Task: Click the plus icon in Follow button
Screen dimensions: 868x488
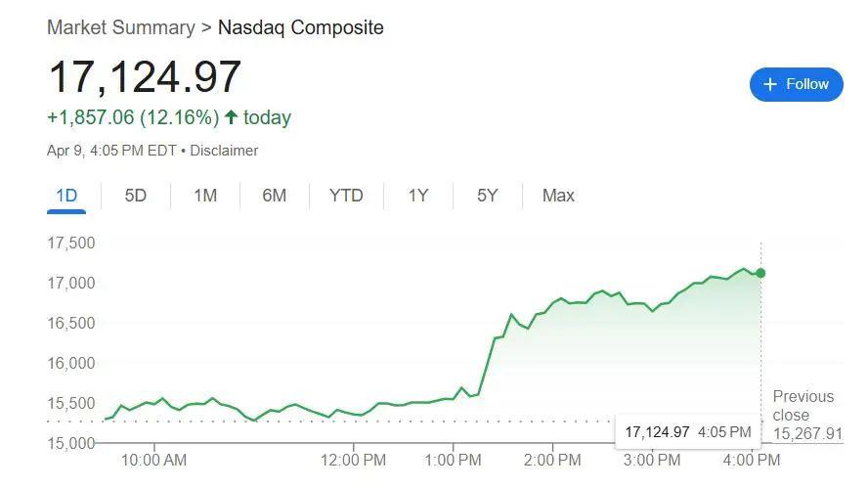Action: 770,84
